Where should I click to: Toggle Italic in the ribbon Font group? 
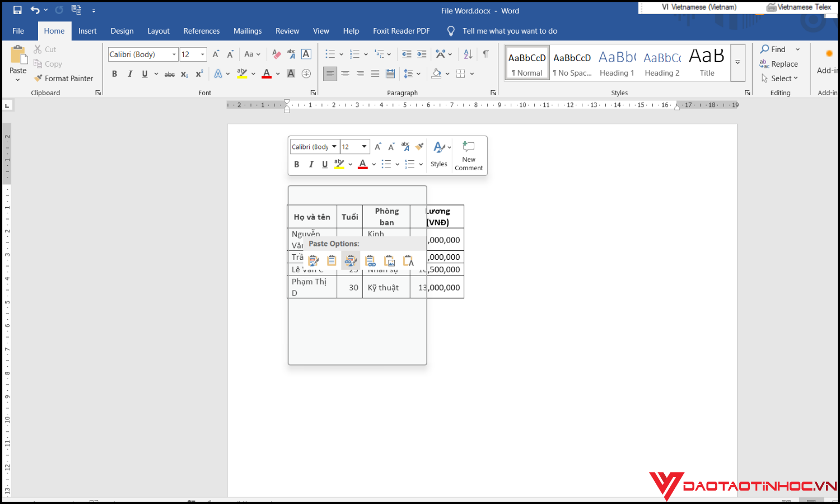pyautogui.click(x=130, y=74)
